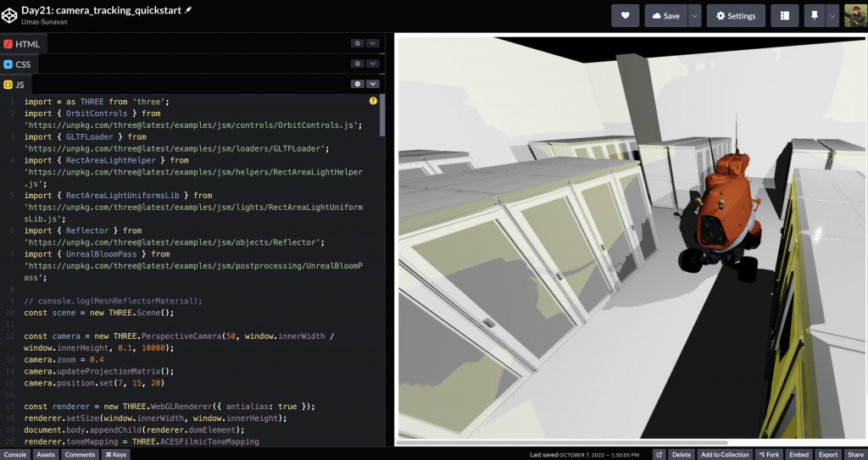Click 'const scene = new THREE.Scene();' line
This screenshot has height=460, width=868.
[x=99, y=313]
